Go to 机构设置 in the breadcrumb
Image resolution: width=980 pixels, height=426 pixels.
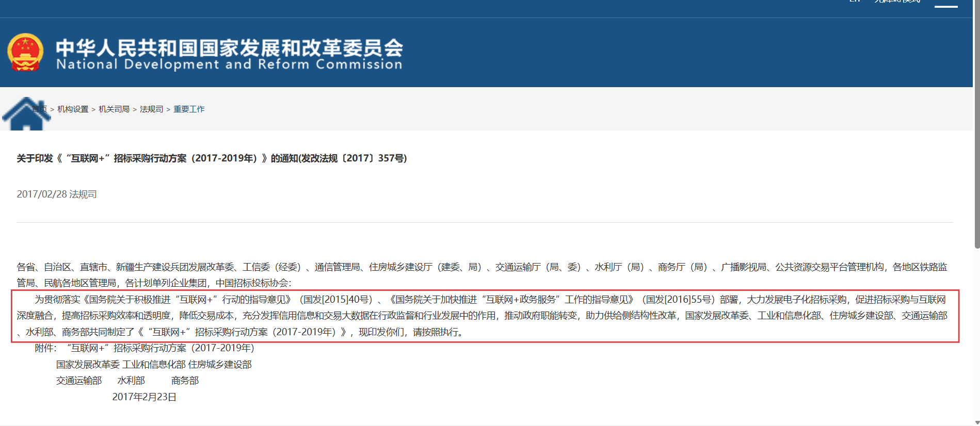pyautogui.click(x=73, y=109)
